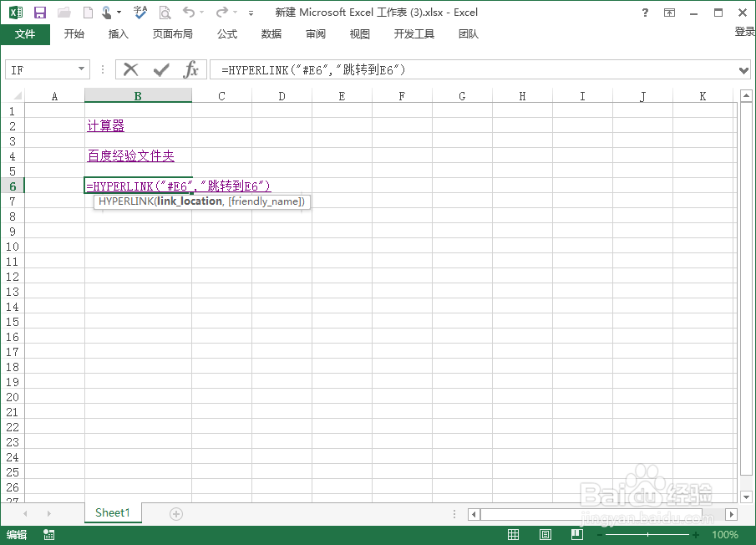Click the vertical scrollbar down arrow

coord(746,497)
